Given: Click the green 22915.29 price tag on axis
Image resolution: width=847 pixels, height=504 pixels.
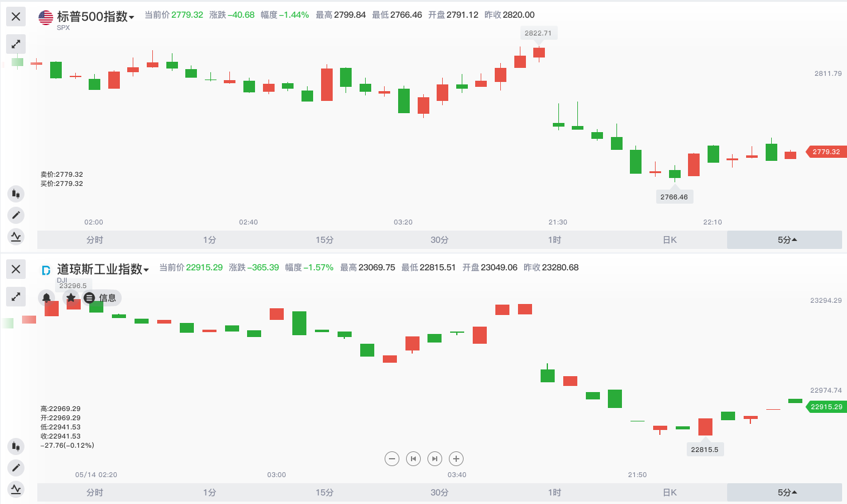Looking at the screenshot, I should (x=826, y=407).
